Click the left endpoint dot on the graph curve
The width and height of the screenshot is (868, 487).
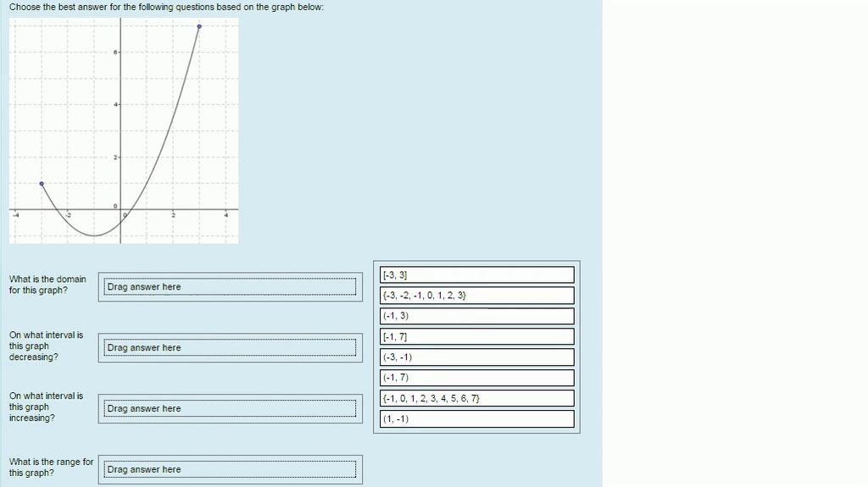42,183
